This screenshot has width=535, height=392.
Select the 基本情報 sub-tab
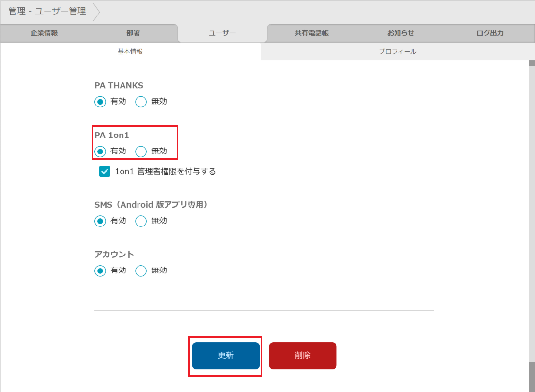point(130,51)
